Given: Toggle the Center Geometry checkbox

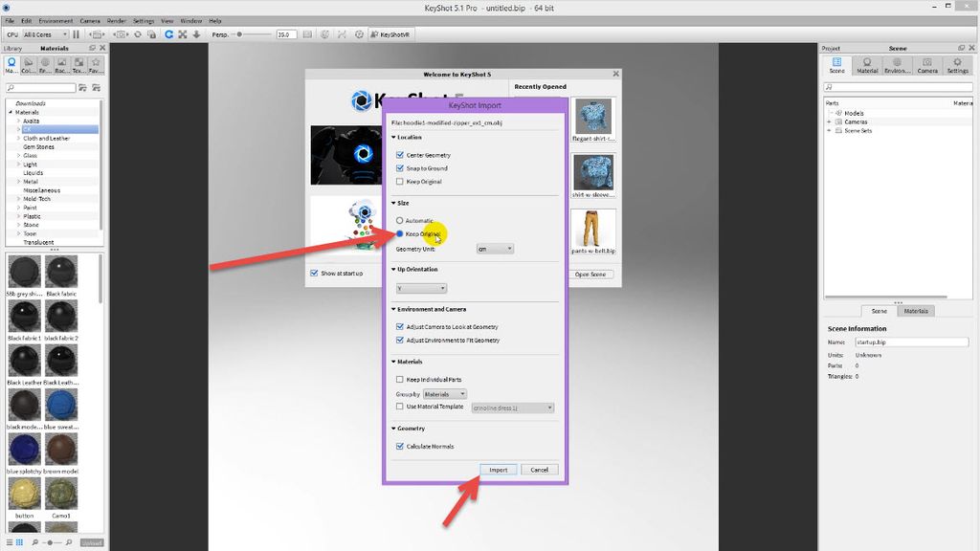Looking at the screenshot, I should tap(400, 154).
